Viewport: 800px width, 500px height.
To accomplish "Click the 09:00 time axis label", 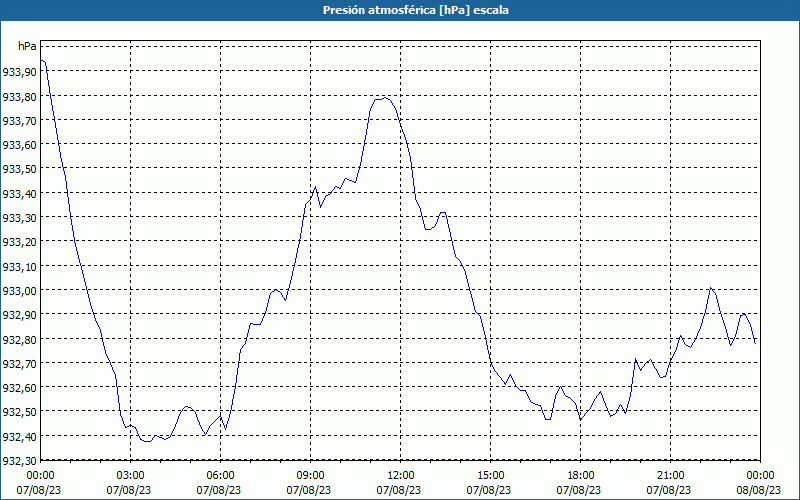I will pyautogui.click(x=310, y=476).
